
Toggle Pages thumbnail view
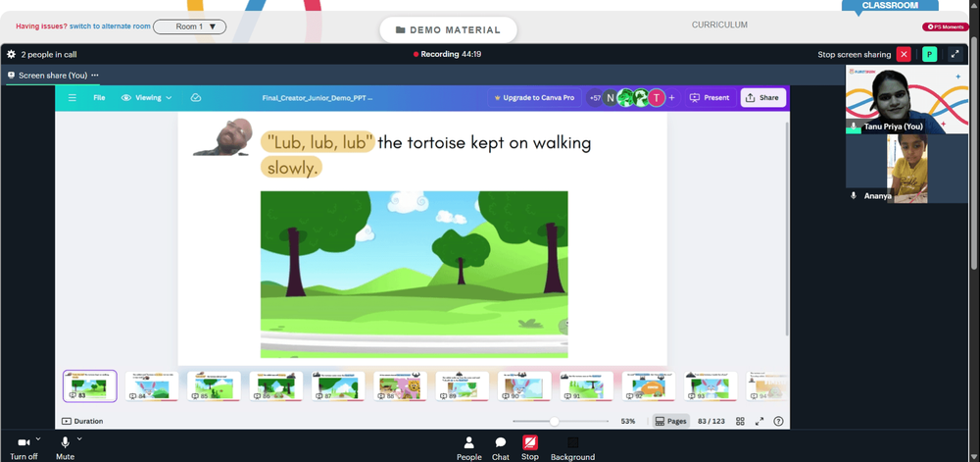[x=670, y=422]
